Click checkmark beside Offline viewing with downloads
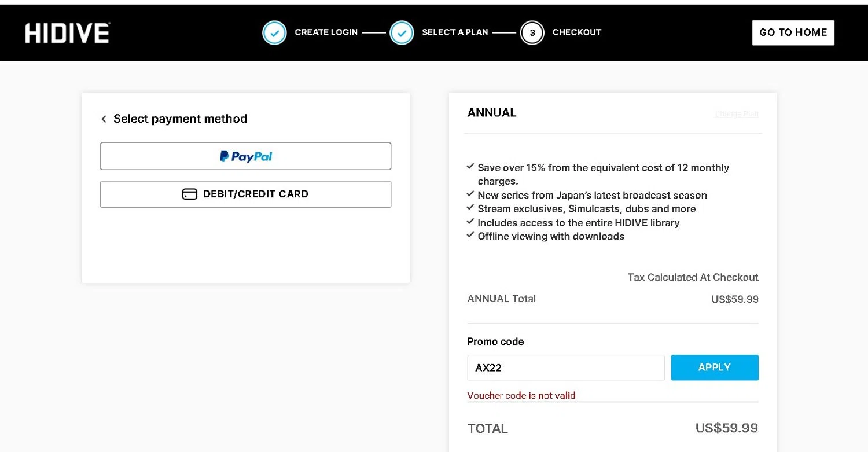The width and height of the screenshot is (868, 452). (470, 235)
